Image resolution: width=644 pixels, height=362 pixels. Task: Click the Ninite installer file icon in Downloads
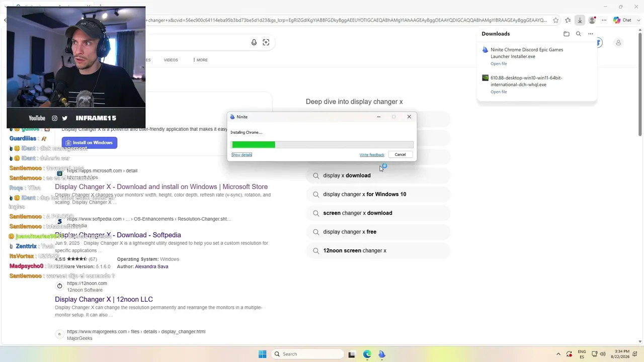(x=485, y=50)
